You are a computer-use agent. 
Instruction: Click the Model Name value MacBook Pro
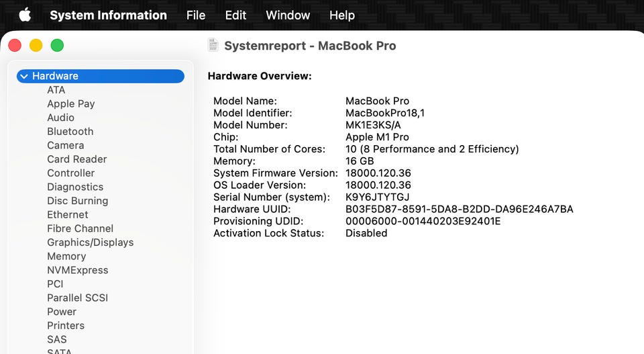click(378, 101)
